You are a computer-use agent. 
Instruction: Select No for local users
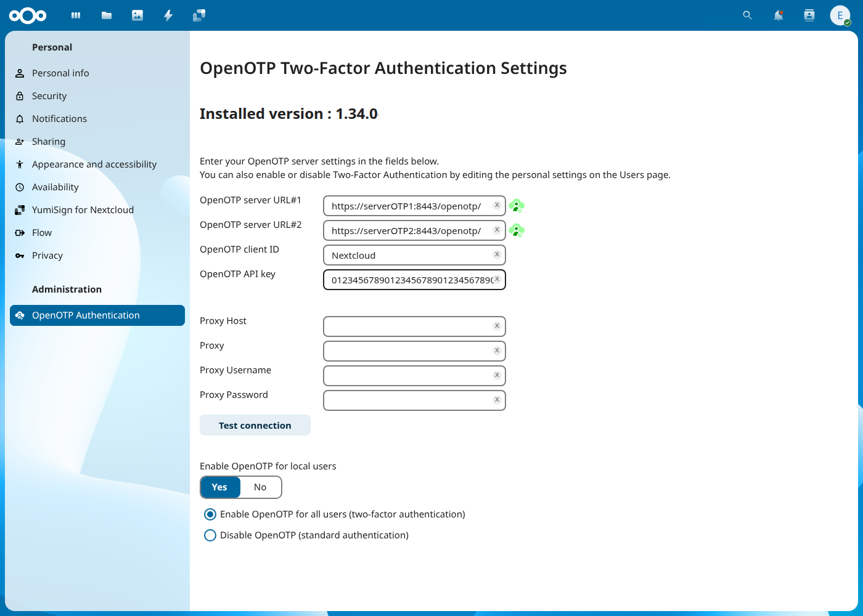[260, 487]
